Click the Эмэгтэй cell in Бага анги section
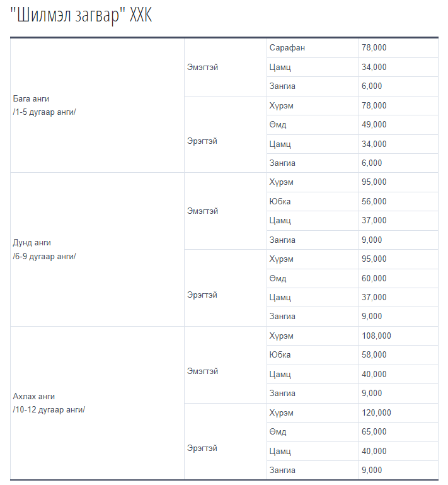The width and height of the screenshot is (448, 485). click(226, 67)
